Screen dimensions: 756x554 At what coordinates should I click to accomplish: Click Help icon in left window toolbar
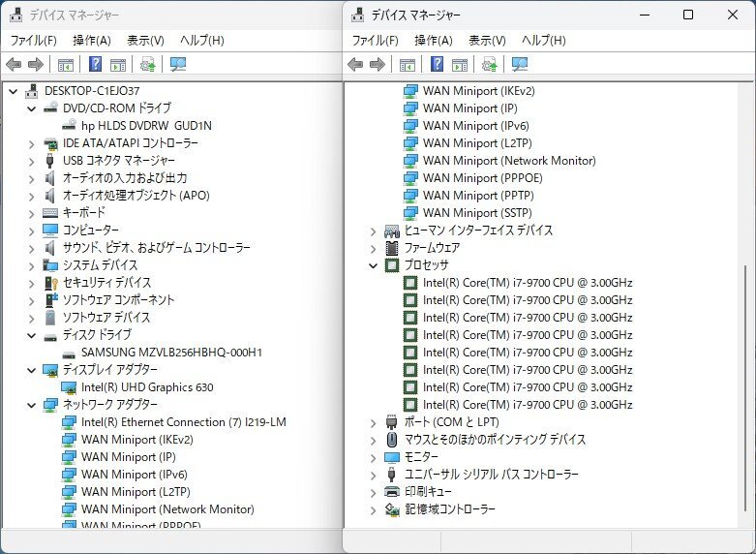pyautogui.click(x=96, y=64)
